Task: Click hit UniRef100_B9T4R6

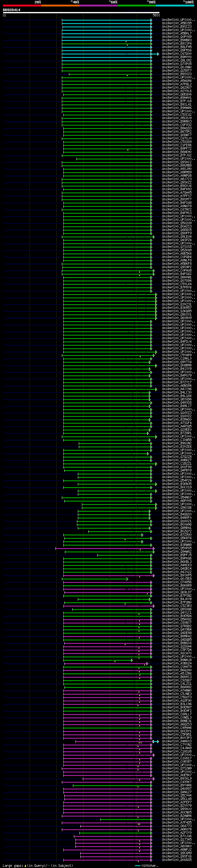Action: click(x=177, y=785)
